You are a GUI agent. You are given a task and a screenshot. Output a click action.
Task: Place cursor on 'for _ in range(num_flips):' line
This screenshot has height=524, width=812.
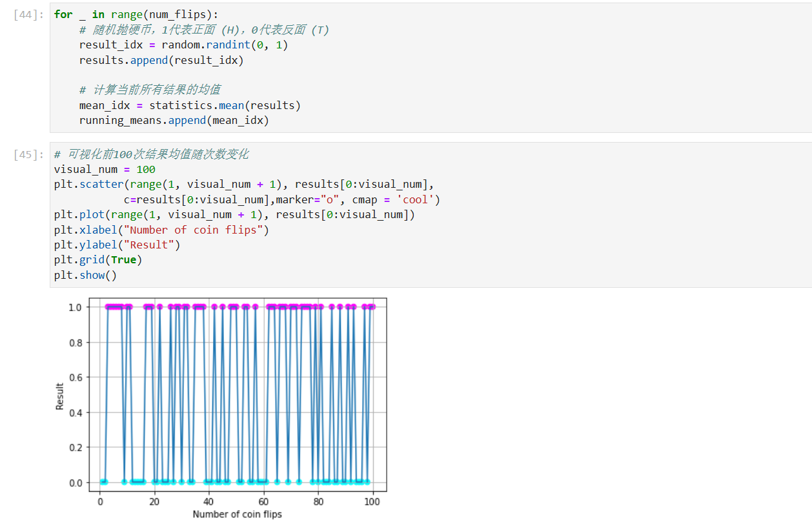tap(136, 14)
